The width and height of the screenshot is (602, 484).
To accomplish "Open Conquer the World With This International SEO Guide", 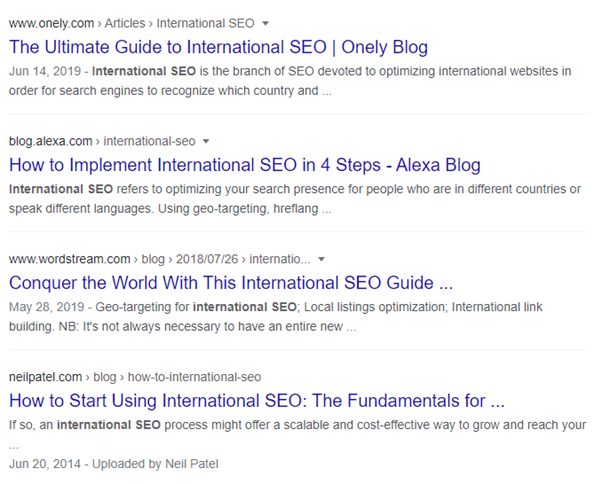I will (231, 283).
